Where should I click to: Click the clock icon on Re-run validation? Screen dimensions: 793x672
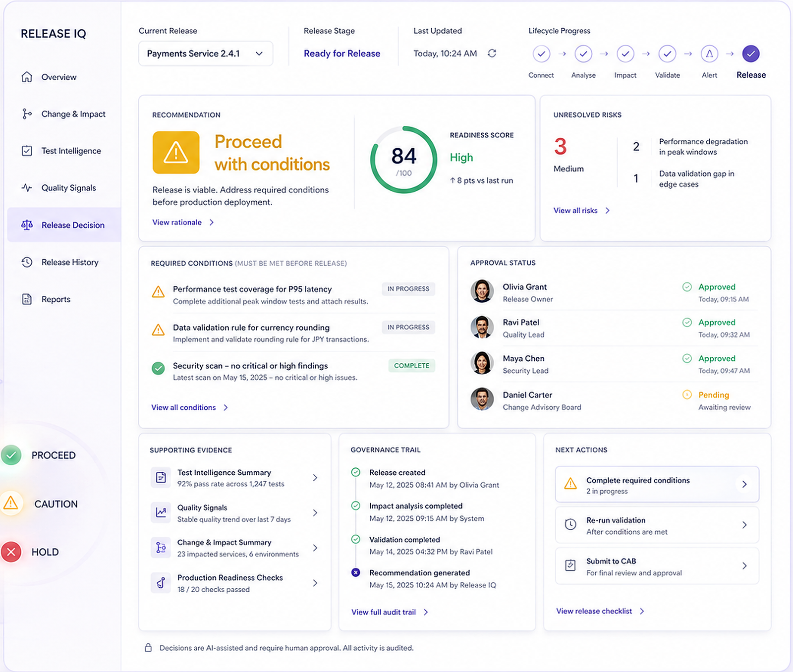click(x=570, y=524)
